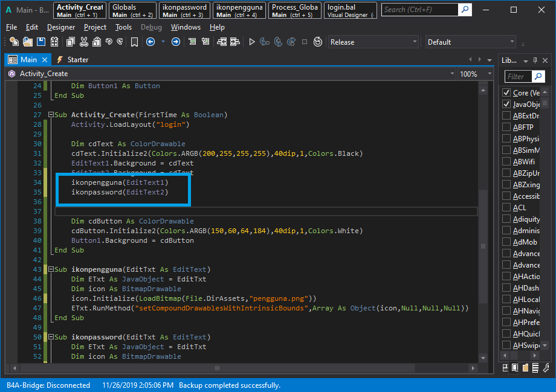The width and height of the screenshot is (556, 392).
Task: Click the Run play icon
Action: [x=252, y=42]
